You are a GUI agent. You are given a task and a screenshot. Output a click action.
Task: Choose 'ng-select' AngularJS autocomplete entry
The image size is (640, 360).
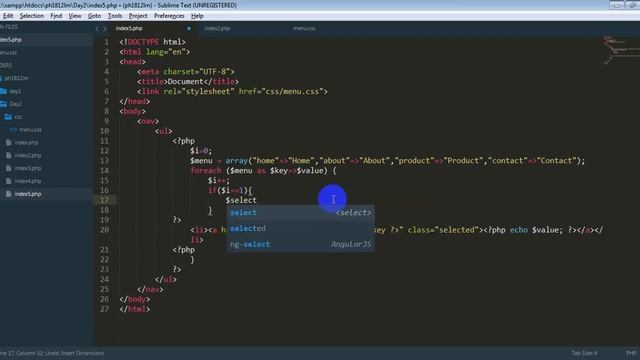pos(300,244)
